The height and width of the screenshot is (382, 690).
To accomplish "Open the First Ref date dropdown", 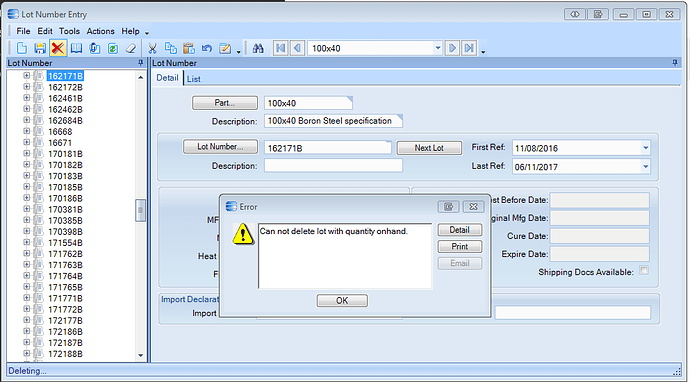I will point(645,148).
